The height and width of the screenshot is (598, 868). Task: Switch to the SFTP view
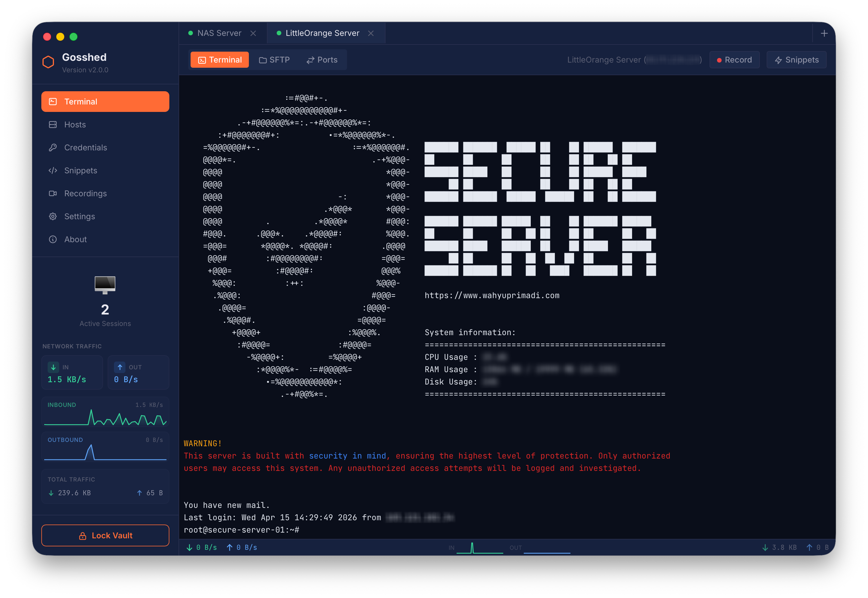(274, 60)
